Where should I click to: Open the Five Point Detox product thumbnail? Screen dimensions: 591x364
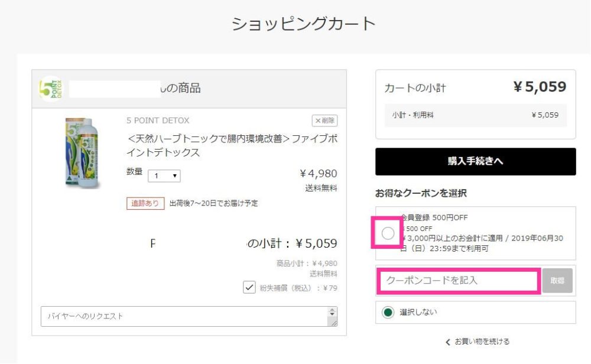[82, 153]
